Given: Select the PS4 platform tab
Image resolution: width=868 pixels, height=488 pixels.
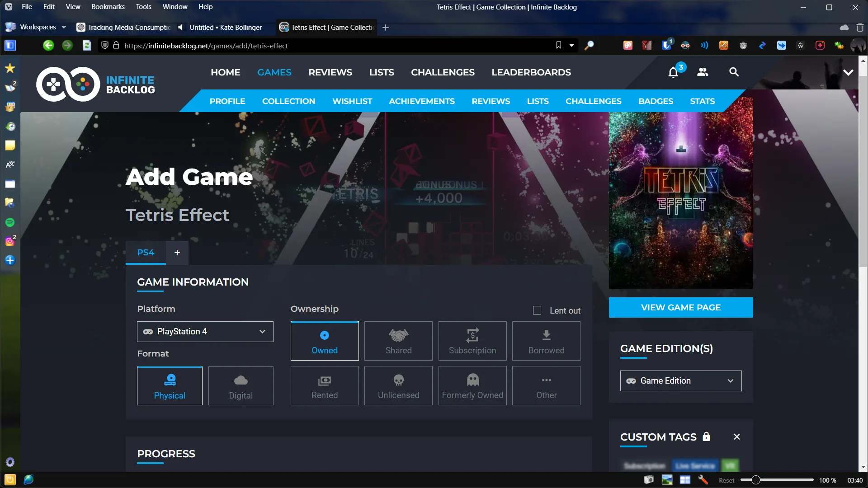Looking at the screenshot, I should (x=146, y=253).
